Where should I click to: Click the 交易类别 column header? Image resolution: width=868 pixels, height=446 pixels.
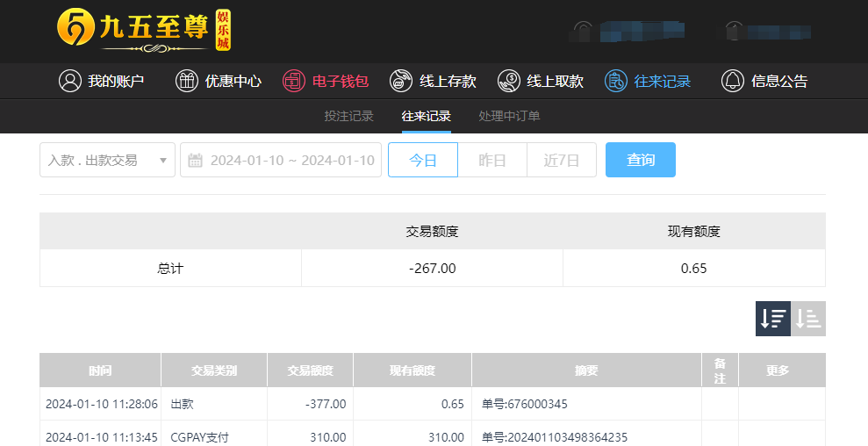(214, 370)
